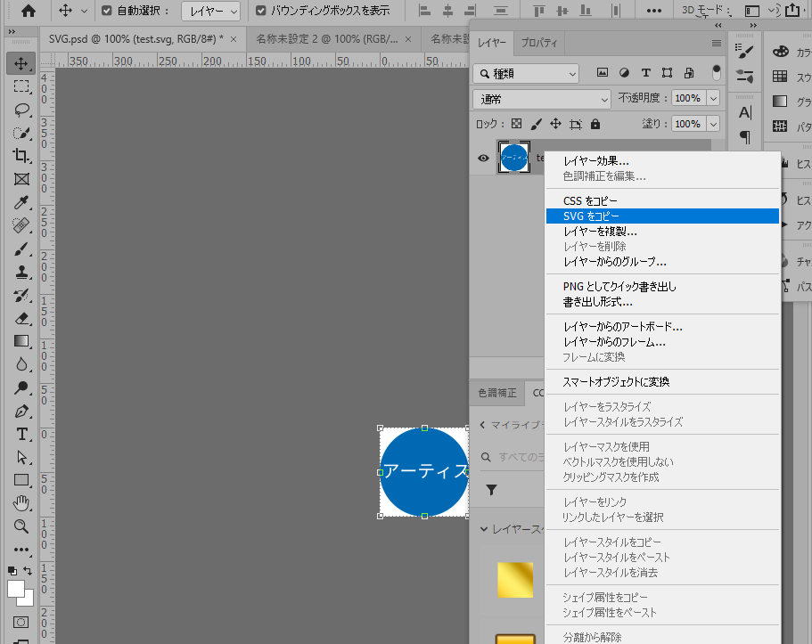Select the Move tool in the toolbar
The width and height of the screenshot is (812, 644).
pyautogui.click(x=21, y=63)
